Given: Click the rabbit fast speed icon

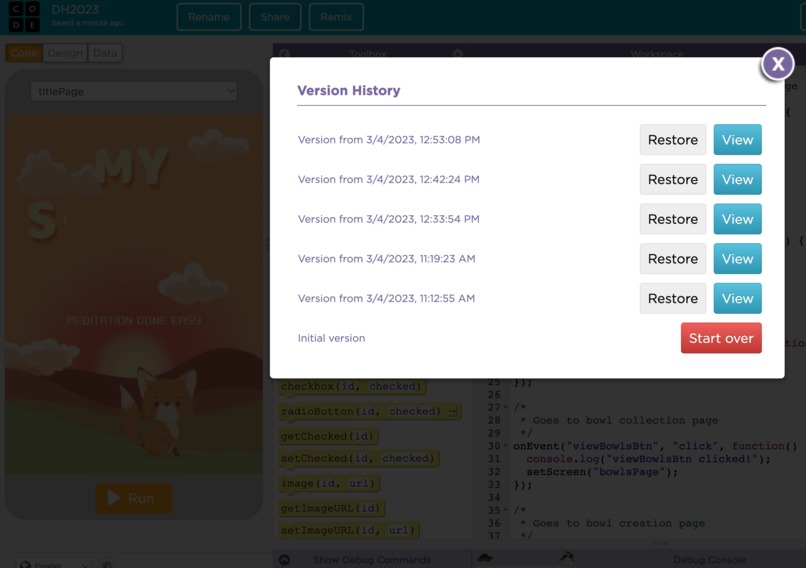Looking at the screenshot, I should [x=566, y=558].
